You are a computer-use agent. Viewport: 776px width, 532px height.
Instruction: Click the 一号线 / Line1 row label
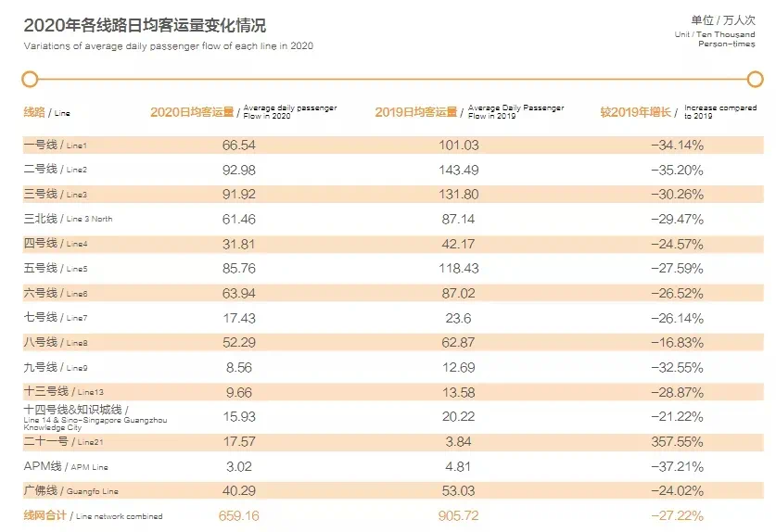[56, 146]
